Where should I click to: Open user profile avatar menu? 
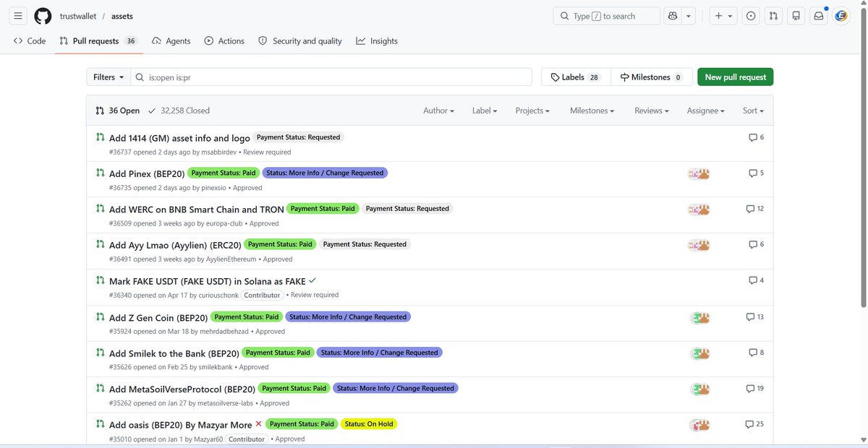841,16
